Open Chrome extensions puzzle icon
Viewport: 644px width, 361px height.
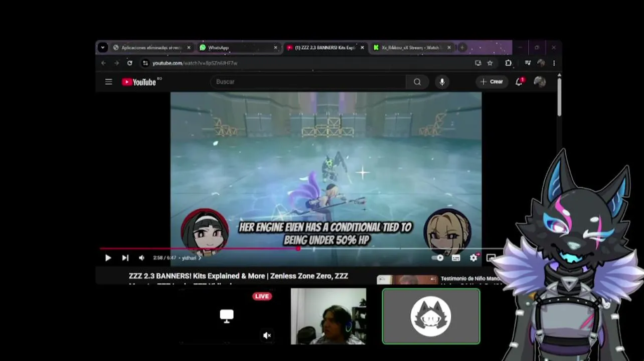coord(509,63)
